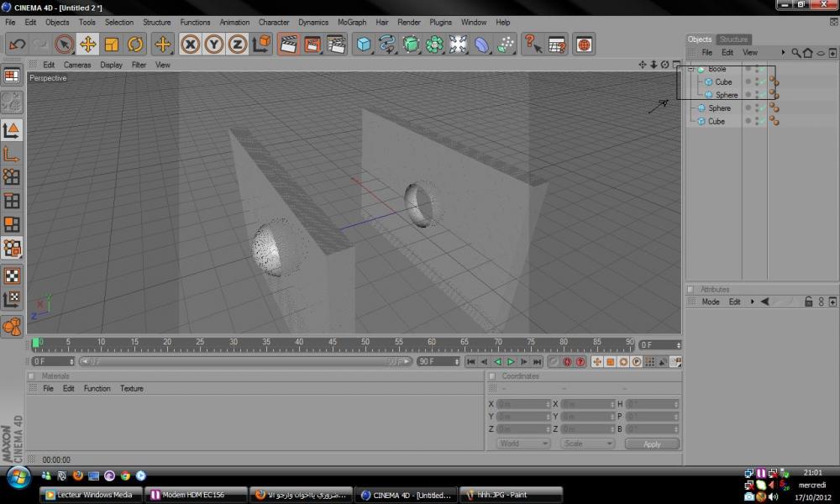The width and height of the screenshot is (840, 504).
Task: Render the active view clapperboard
Action: pos(288,44)
